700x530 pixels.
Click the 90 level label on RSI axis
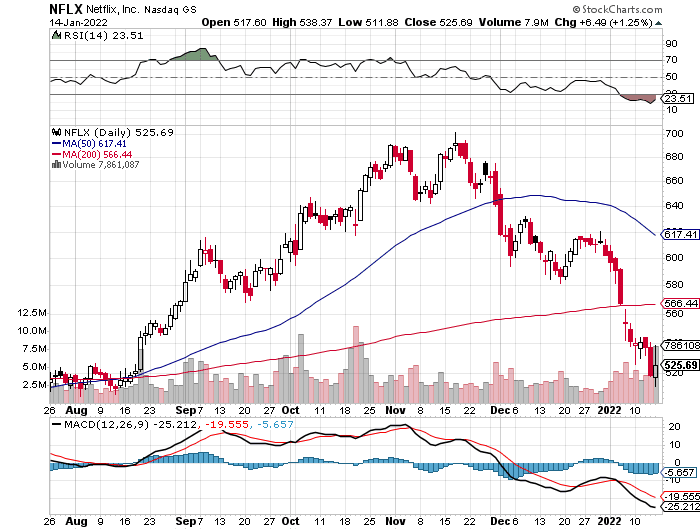coord(671,44)
